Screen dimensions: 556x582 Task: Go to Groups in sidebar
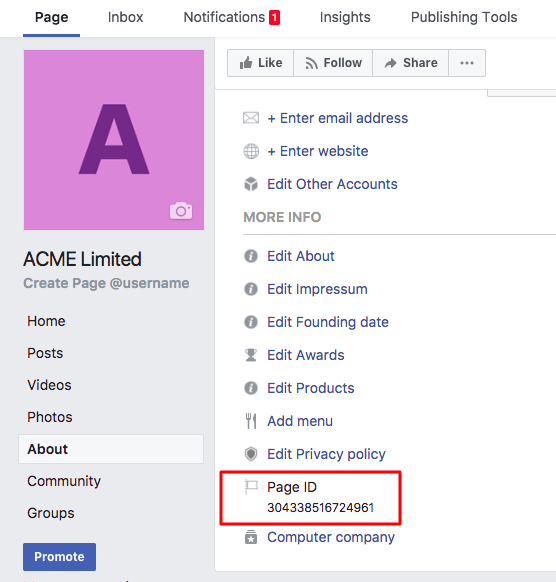click(x=50, y=513)
